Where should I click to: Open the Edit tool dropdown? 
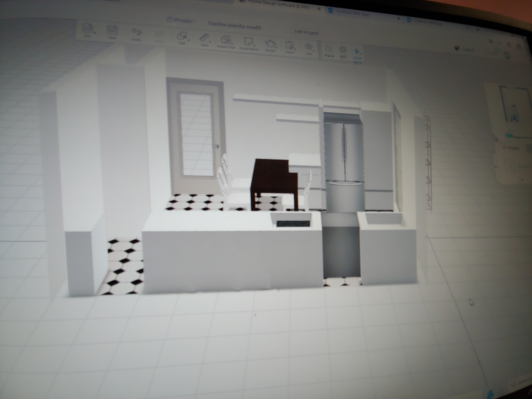click(183, 38)
